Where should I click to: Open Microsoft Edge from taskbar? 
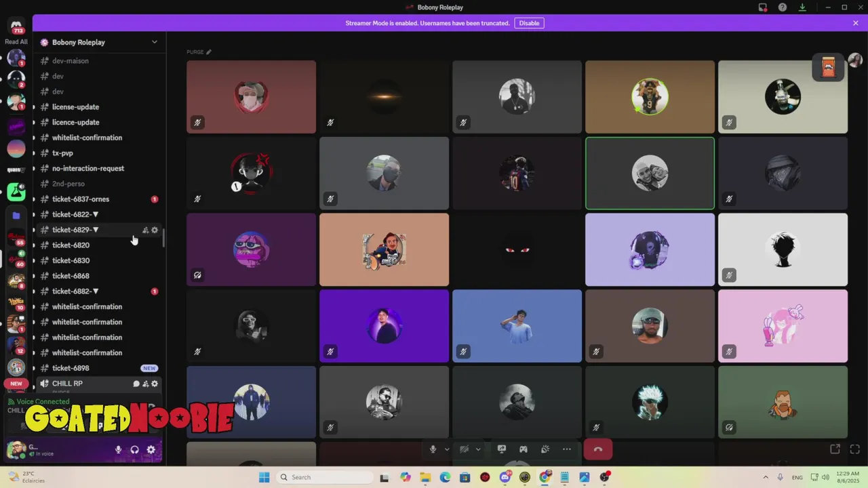(x=445, y=477)
